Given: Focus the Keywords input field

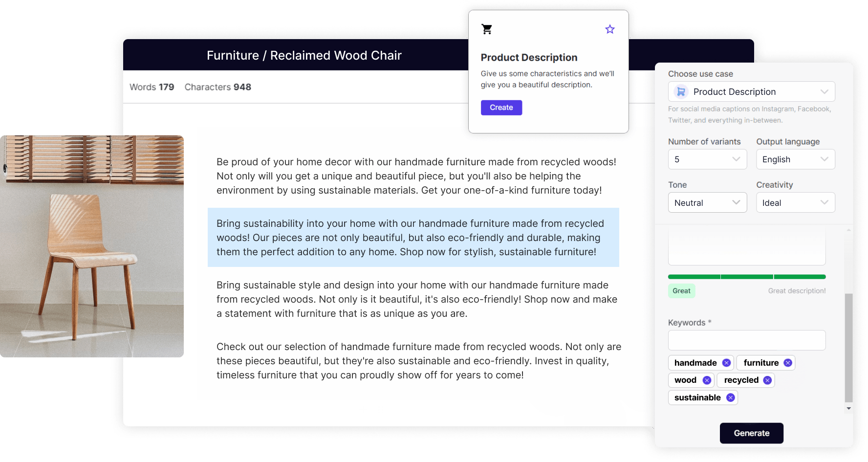Looking at the screenshot, I should pos(747,340).
